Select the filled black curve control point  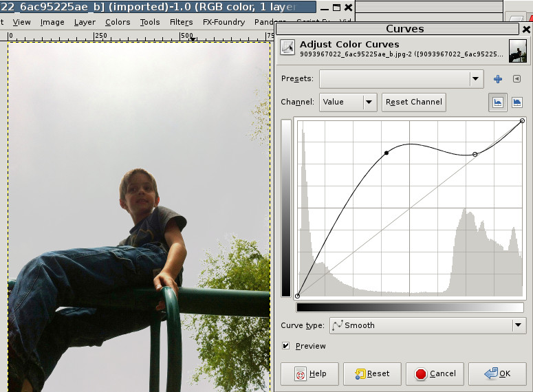point(387,153)
